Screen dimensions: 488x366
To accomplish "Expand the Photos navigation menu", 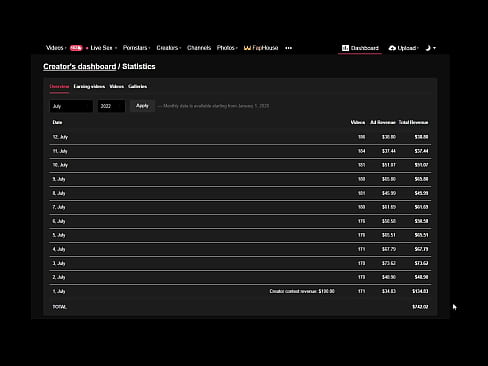I will [227, 48].
